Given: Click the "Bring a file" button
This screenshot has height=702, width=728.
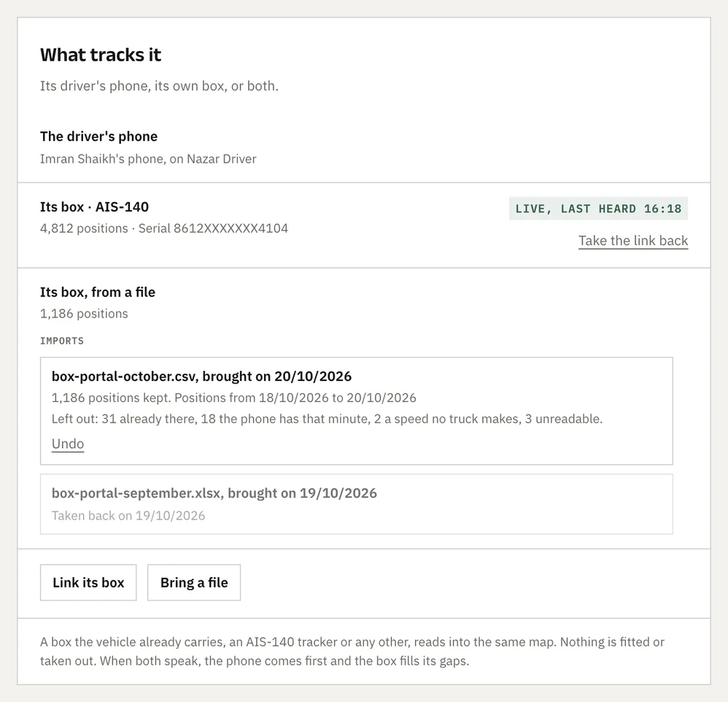Looking at the screenshot, I should click(194, 582).
